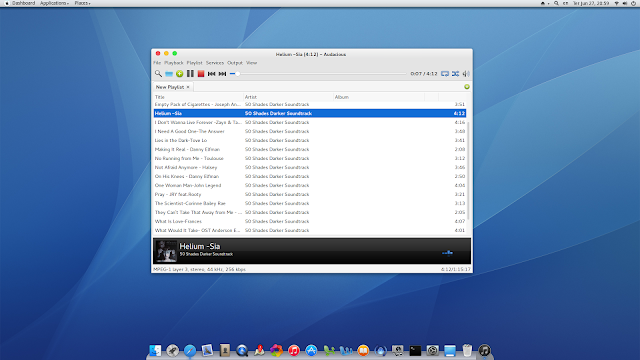
Task: Open the App Store icon in dock
Action: click(x=311, y=351)
